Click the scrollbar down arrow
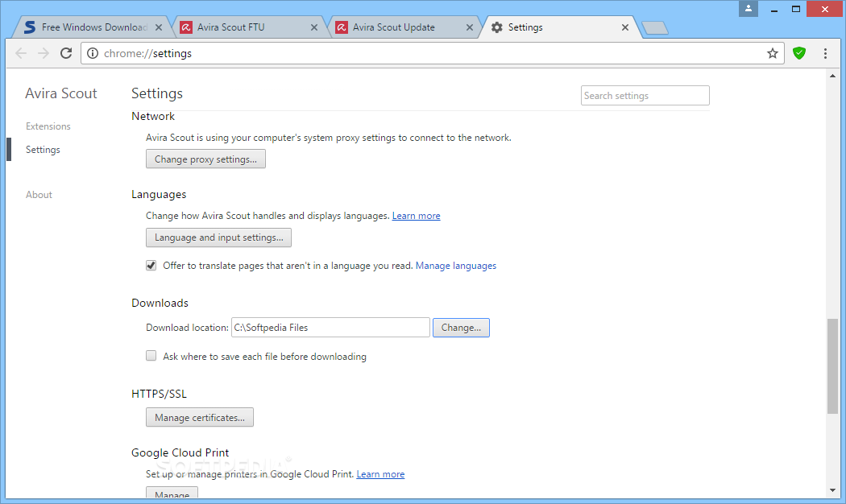This screenshot has height=504, width=846. coord(832,490)
